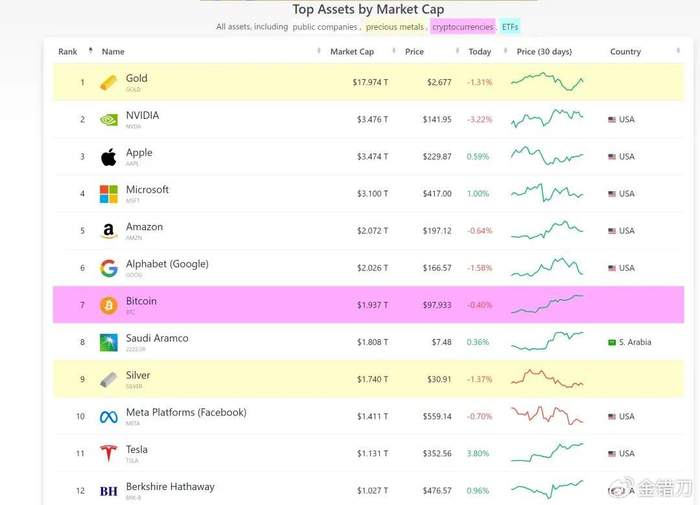Click the Bitcoin coin icon

[108, 305]
